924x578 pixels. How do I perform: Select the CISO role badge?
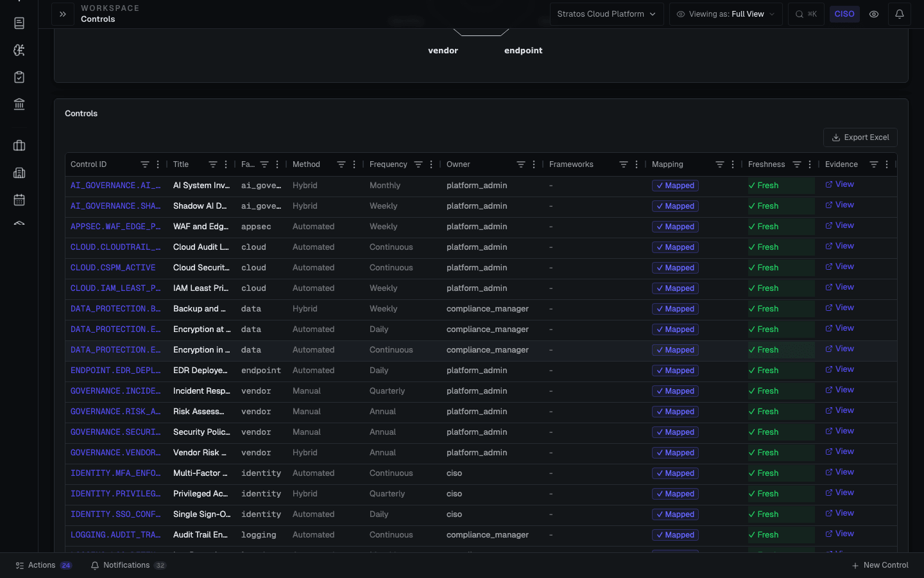tap(844, 14)
